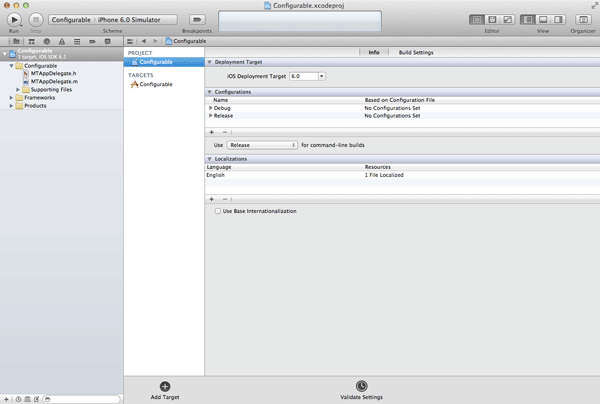Image resolution: width=600 pixels, height=404 pixels.
Task: Click 1 File Localized resource cell
Action: click(384, 175)
